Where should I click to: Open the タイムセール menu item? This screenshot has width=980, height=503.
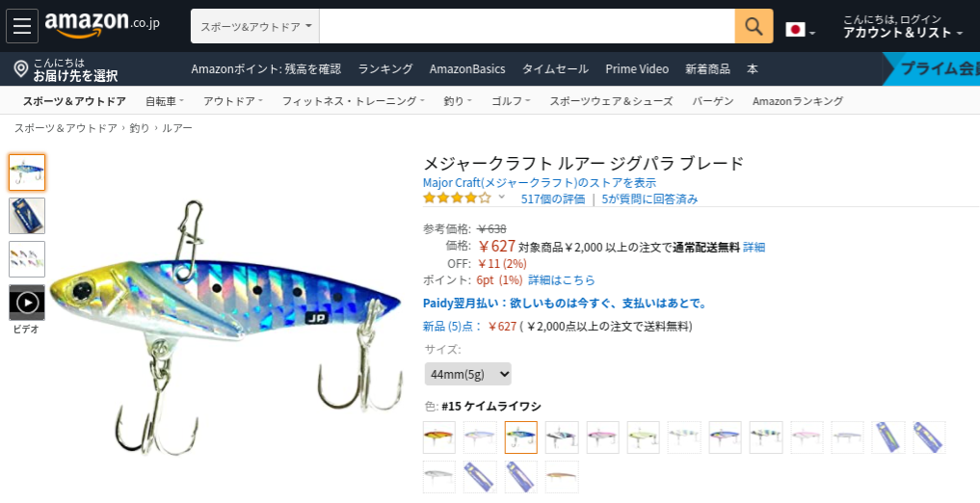pos(555,68)
